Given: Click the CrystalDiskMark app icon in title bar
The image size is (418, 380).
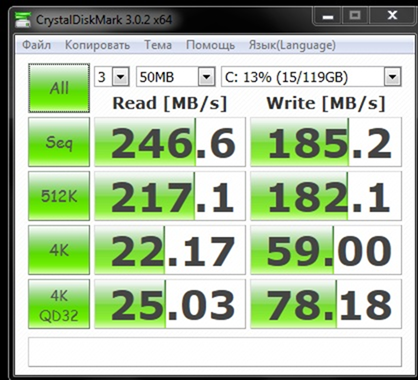Looking at the screenshot, I should (23, 20).
